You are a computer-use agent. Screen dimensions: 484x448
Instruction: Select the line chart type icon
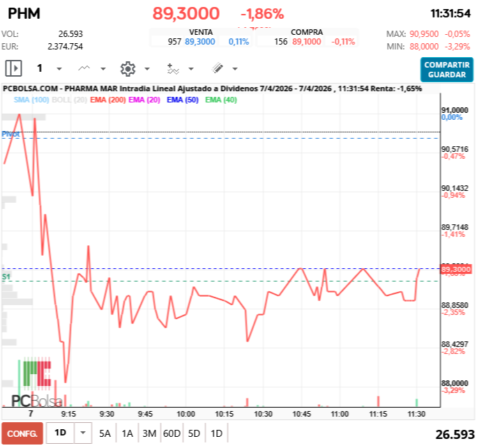(x=84, y=68)
